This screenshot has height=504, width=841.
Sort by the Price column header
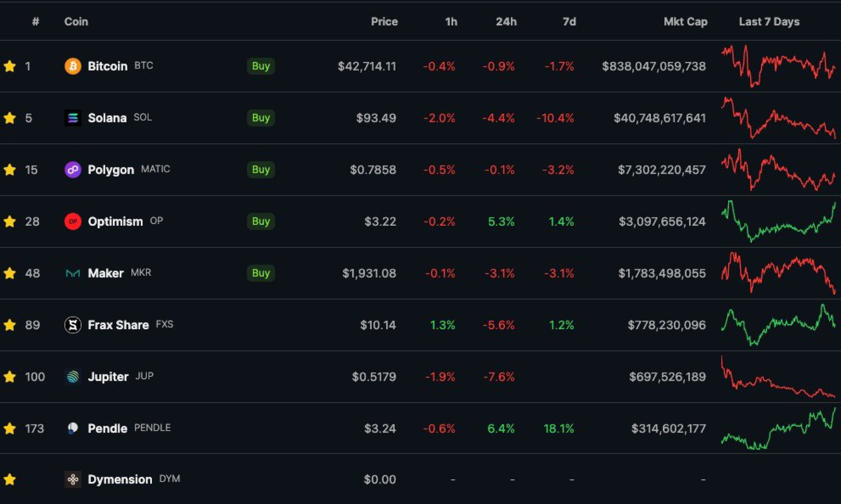(384, 21)
